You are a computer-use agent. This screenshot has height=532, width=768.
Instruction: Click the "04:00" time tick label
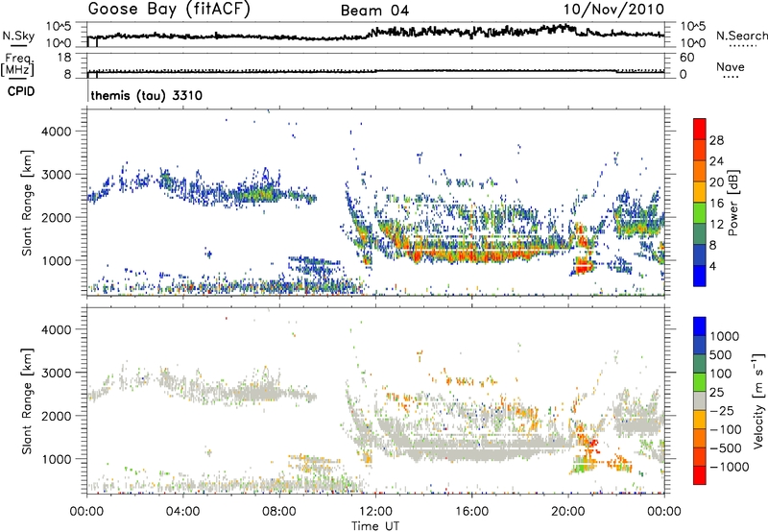tap(182, 512)
